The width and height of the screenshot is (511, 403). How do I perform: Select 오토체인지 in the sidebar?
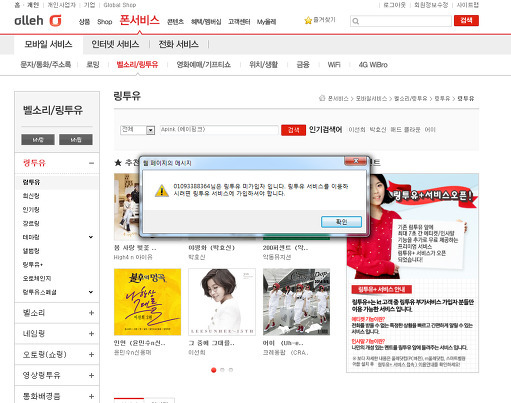(37, 278)
